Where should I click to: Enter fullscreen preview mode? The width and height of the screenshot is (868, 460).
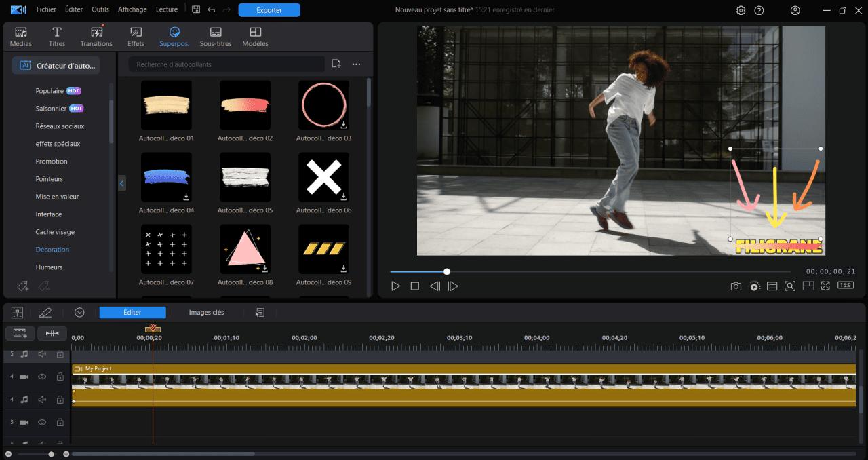(x=825, y=286)
